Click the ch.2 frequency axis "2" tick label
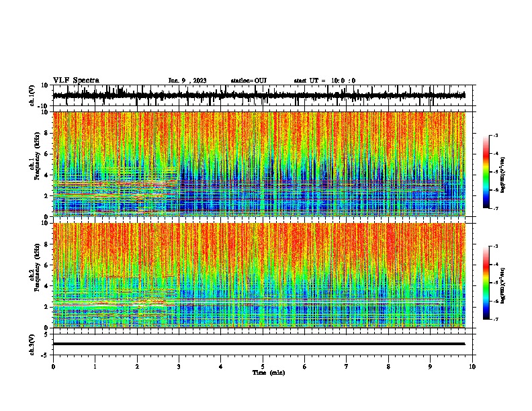 46,307
